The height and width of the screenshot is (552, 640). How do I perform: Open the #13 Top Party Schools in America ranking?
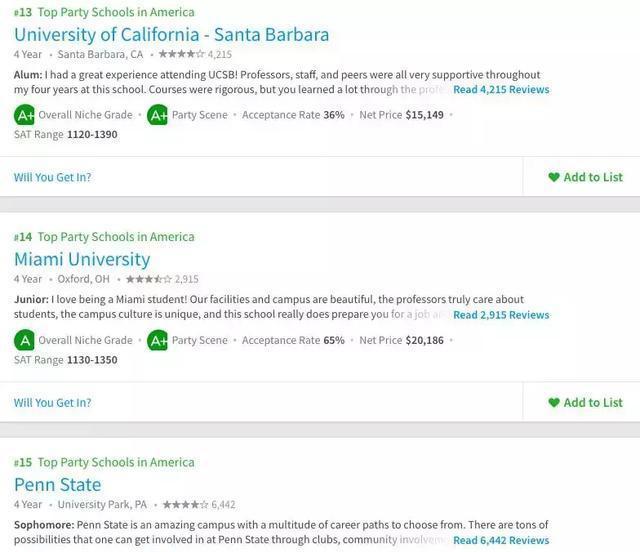click(104, 12)
